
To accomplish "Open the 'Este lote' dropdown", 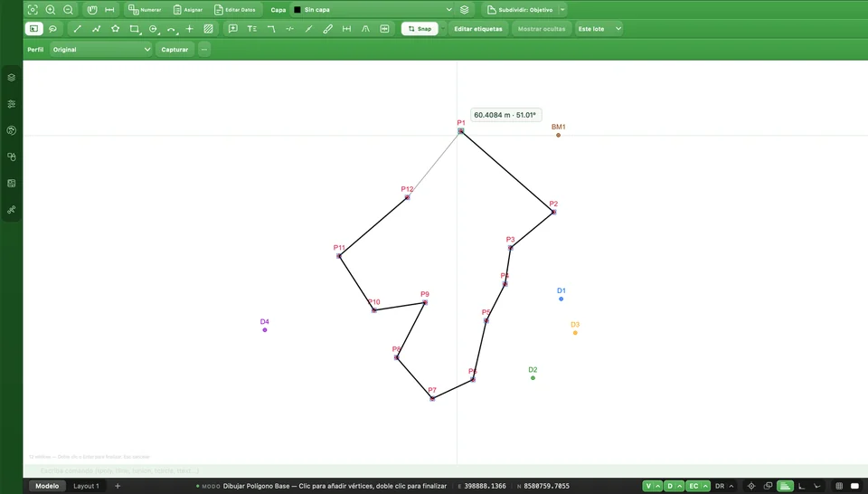I will (599, 29).
